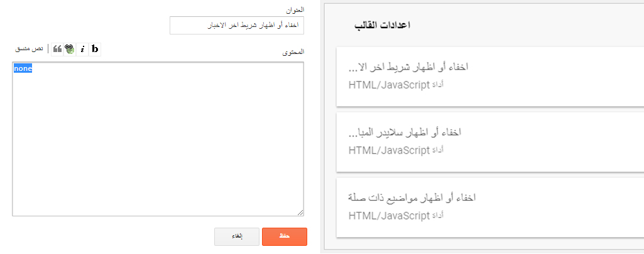Viewport: 644px width, 254px height.
Task: Save the widget with the orange حفظ button
Action: click(285, 237)
